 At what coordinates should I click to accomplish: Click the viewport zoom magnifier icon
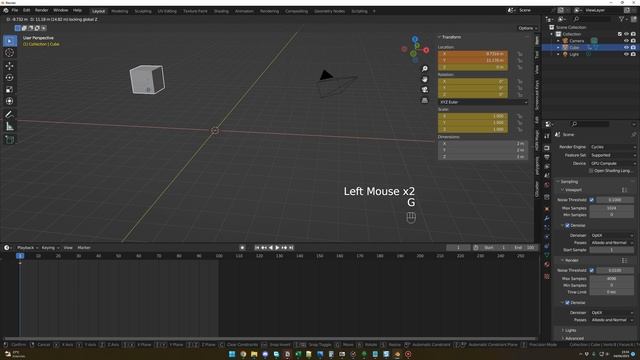click(425, 69)
